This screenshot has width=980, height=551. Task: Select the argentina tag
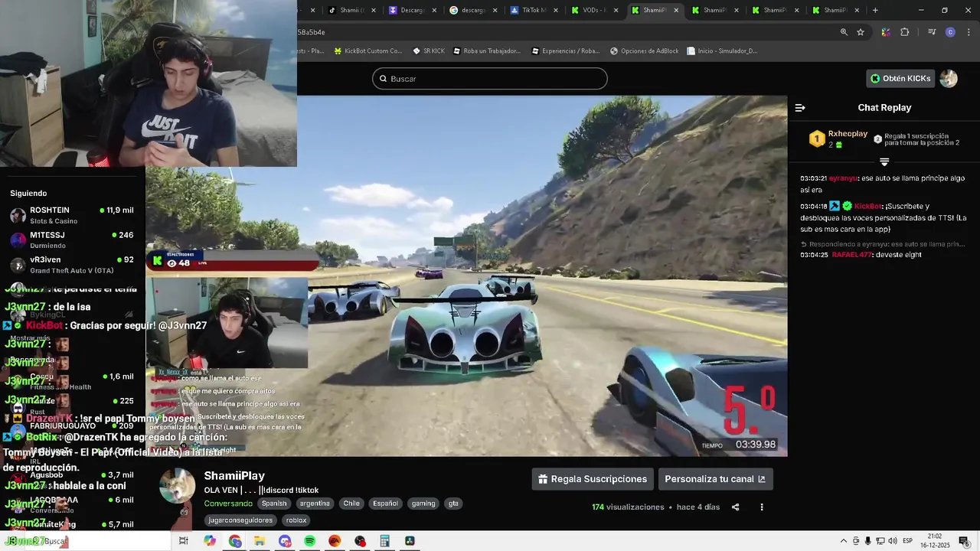point(315,504)
